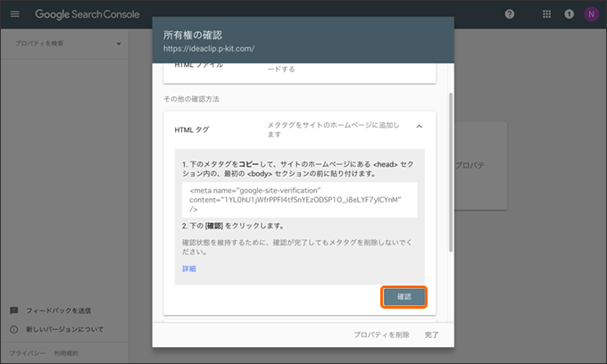The width and height of the screenshot is (607, 364).
Task: Click the その他の確認方法 heading
Action: coord(191,99)
